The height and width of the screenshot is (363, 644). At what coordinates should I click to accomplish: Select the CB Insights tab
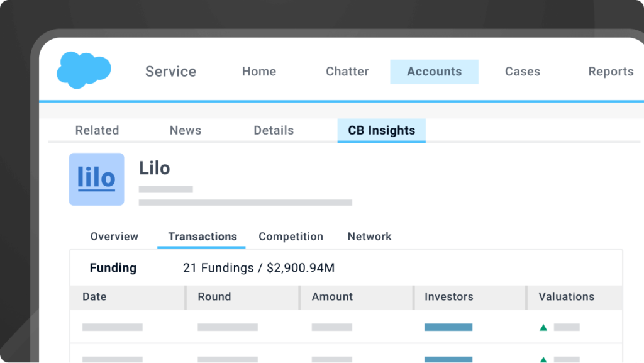pyautogui.click(x=382, y=130)
